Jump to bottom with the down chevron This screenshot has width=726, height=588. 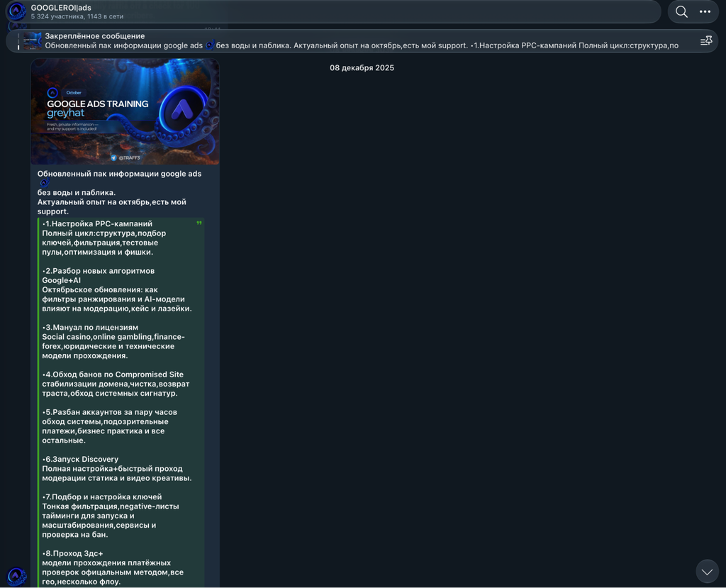707,571
